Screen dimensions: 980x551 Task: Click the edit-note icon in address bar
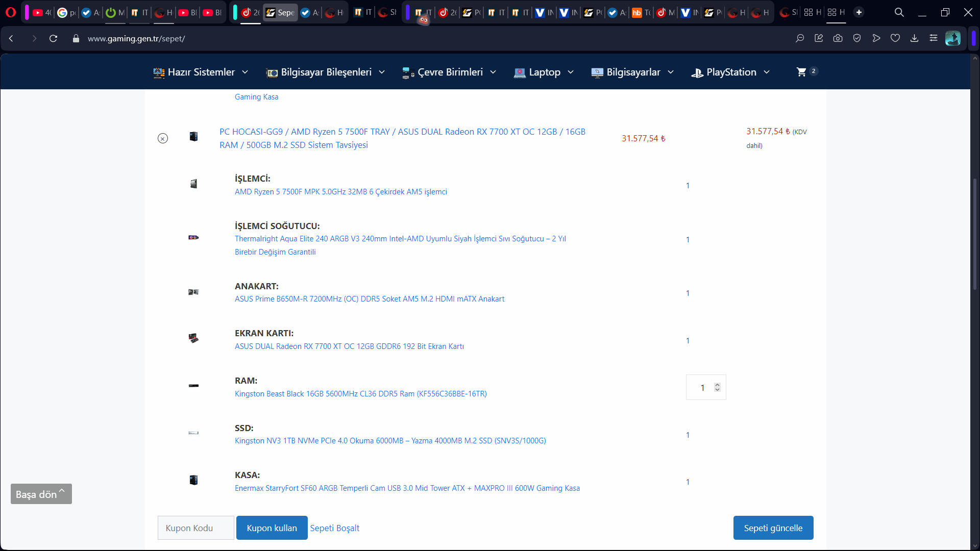coord(819,38)
